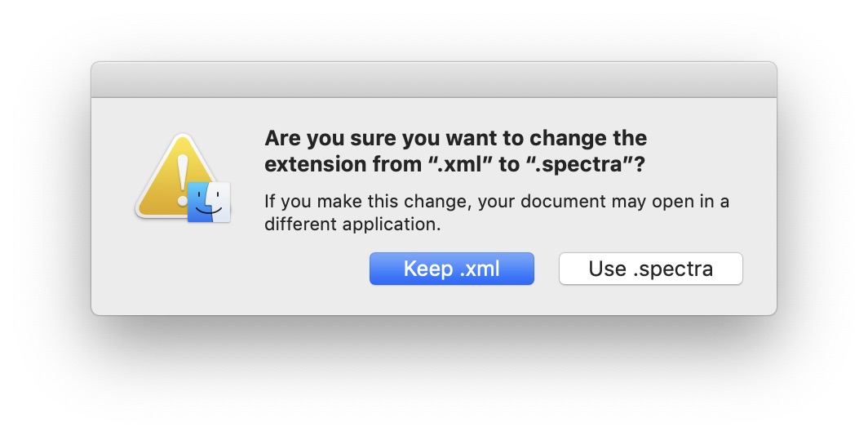Viewport: 868px width, 436px height.
Task: Click the smiling Finder logo over the warning
Action: (x=209, y=201)
